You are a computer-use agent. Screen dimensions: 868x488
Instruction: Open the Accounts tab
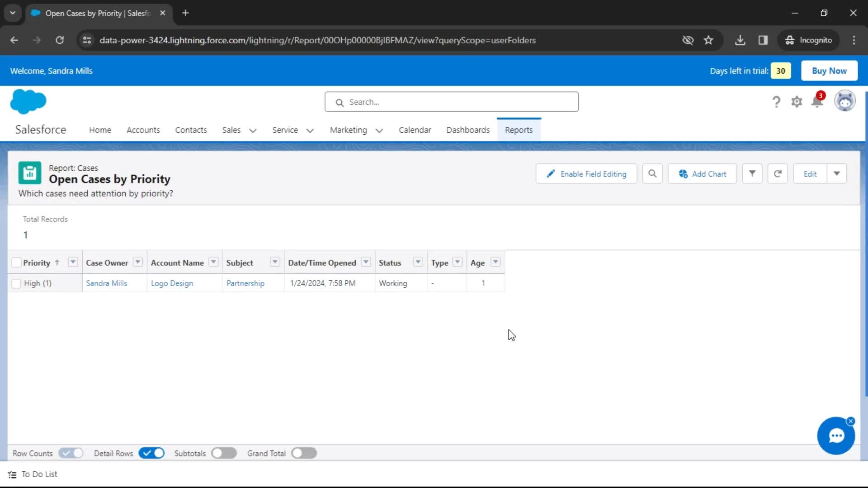[x=143, y=130]
